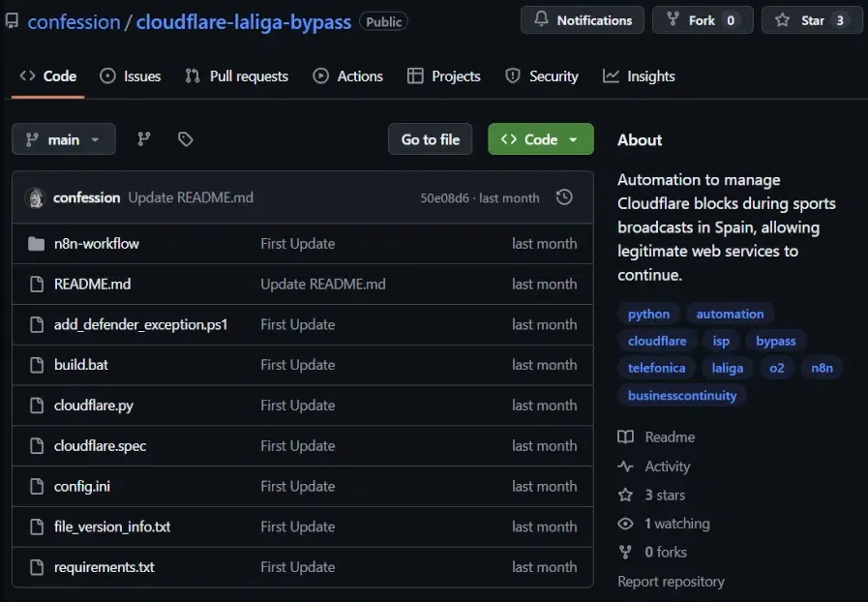
Task: Click the repository icon beside confession owner
Action: click(x=12, y=21)
